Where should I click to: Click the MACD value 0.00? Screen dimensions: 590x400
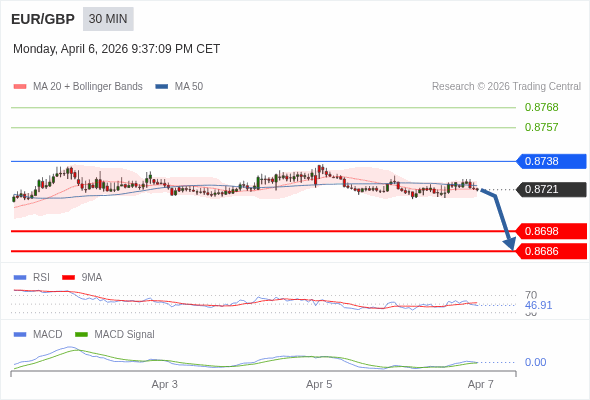point(535,362)
